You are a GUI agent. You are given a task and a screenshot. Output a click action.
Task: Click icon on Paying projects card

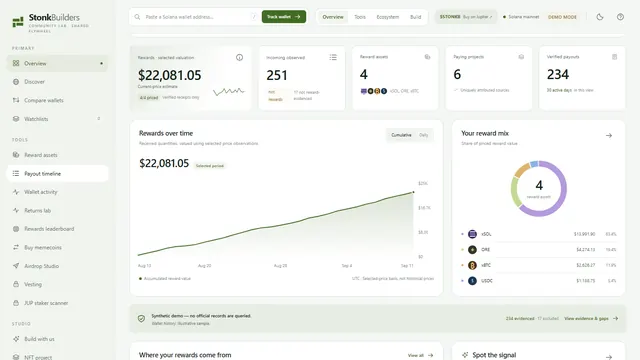[521, 57]
